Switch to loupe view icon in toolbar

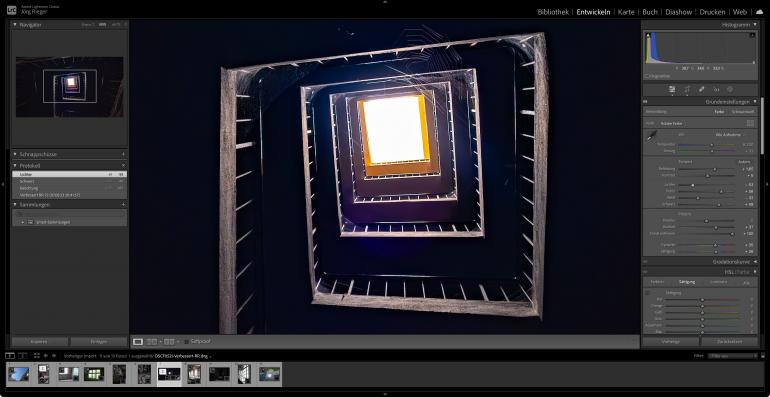click(x=138, y=341)
